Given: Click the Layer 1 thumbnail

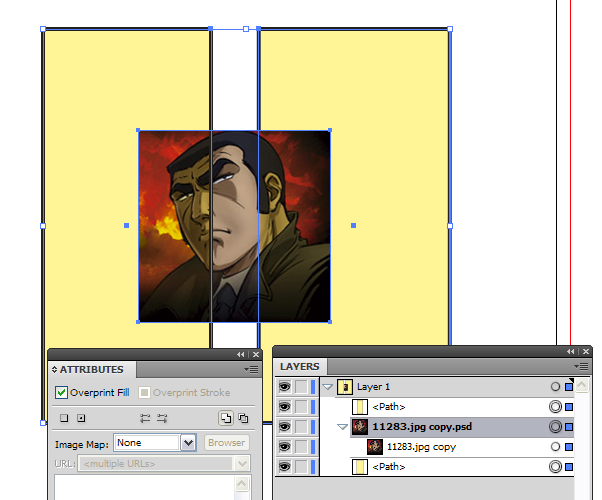Looking at the screenshot, I should (345, 387).
